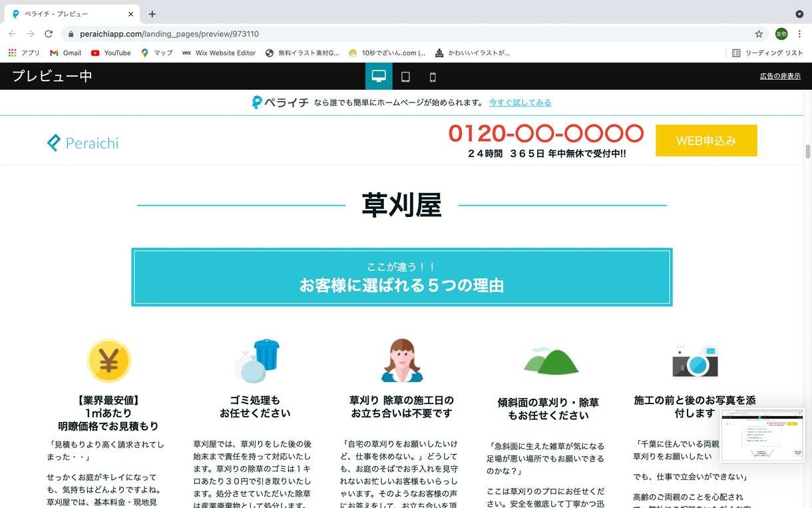Click the WEB申込み button
812x508 pixels.
coord(706,140)
